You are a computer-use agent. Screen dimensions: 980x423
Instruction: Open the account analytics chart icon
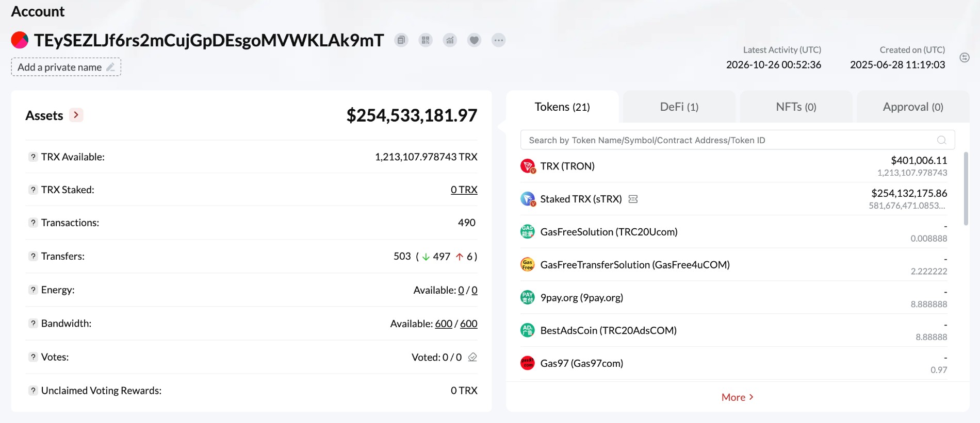pos(450,40)
